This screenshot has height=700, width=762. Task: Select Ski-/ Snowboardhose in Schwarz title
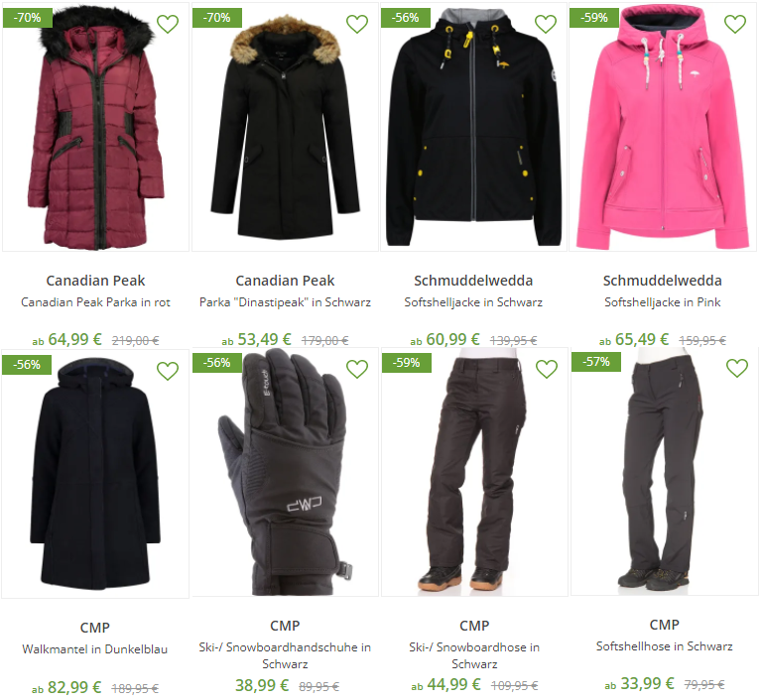[474, 655]
